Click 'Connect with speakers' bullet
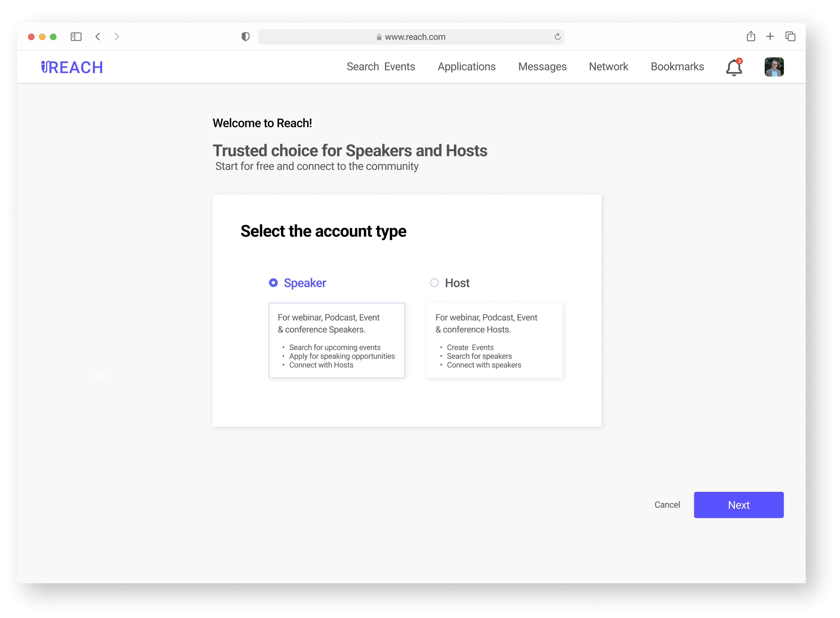Screen dimensions: 840x618 pos(484,365)
